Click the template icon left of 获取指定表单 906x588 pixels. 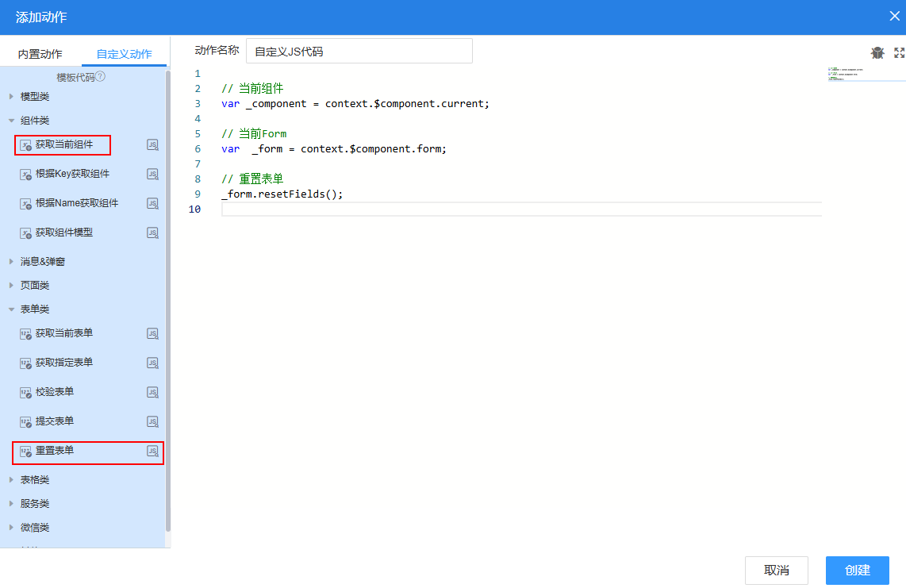pyautogui.click(x=26, y=363)
